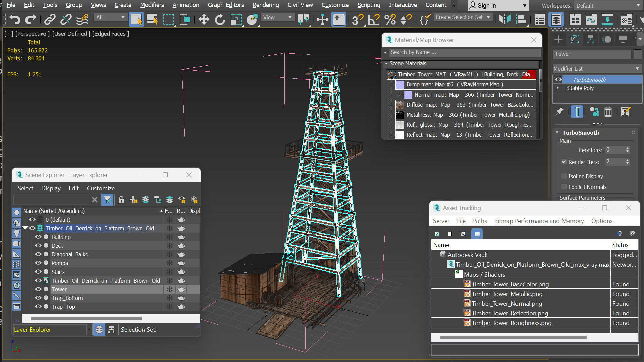Open the View reference coordinate dropdown
This screenshot has width=644, height=362.
pos(277,17)
